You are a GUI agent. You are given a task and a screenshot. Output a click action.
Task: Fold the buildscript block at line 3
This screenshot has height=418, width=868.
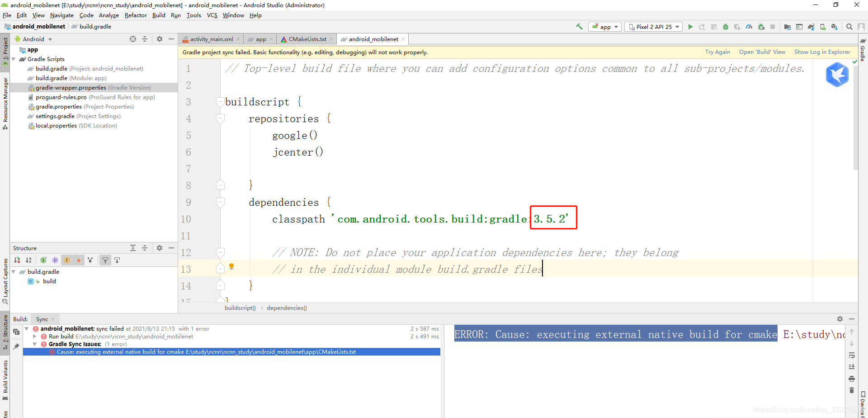tap(220, 102)
